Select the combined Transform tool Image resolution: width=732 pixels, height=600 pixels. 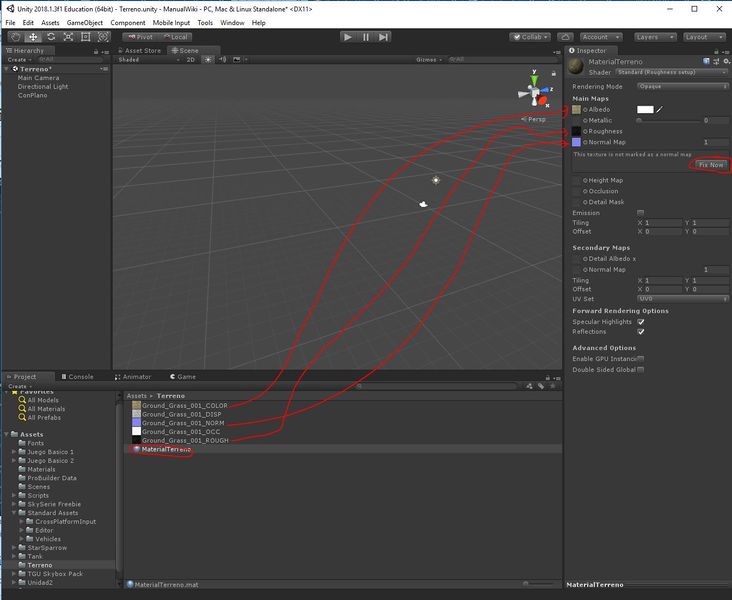point(103,37)
